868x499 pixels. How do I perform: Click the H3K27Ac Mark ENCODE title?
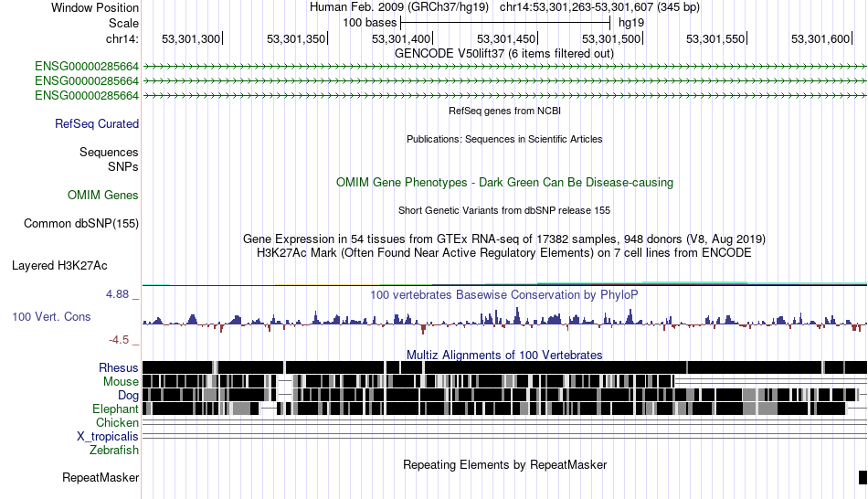[x=504, y=253]
